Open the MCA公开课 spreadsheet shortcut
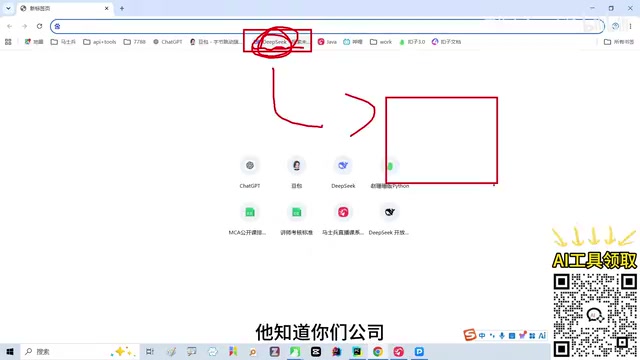The width and height of the screenshot is (640, 360). pyautogui.click(x=250, y=213)
